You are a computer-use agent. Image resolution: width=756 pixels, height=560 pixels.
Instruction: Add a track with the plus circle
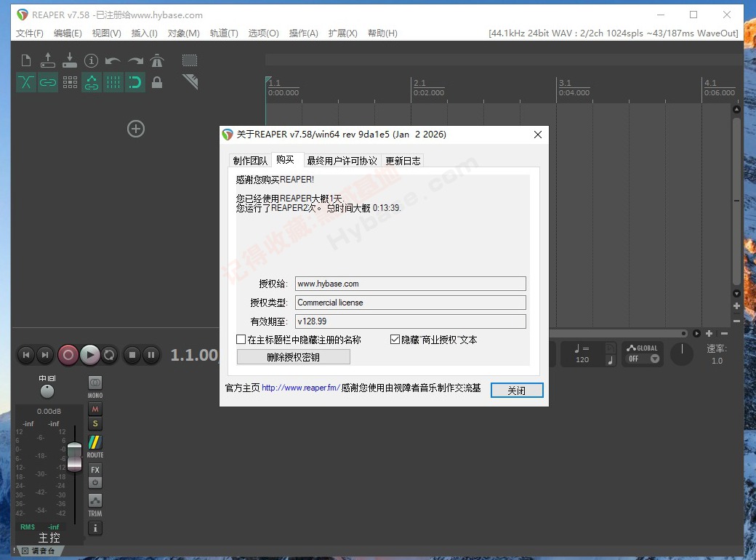[136, 129]
